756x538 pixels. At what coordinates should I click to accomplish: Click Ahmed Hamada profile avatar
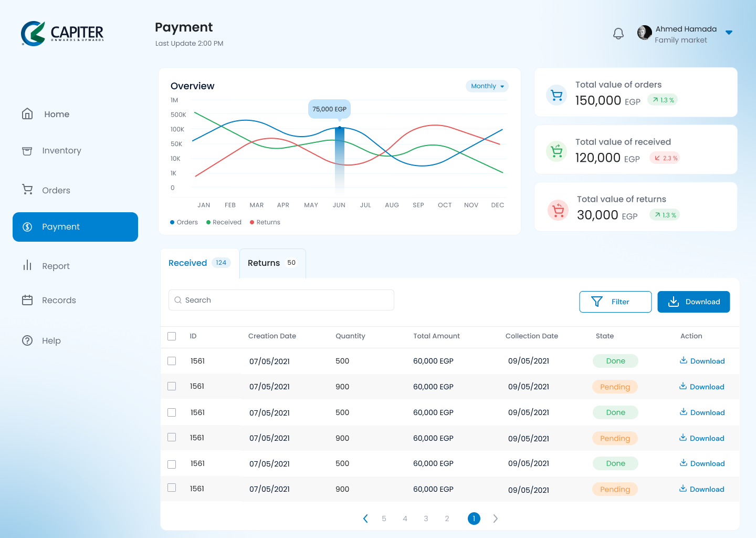pyautogui.click(x=644, y=33)
